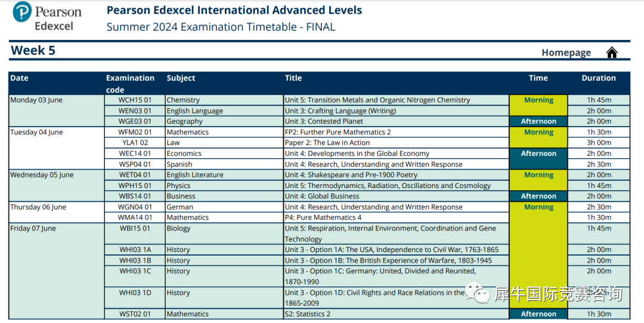644x323 pixels.
Task: Click exam code WMA14 01
Action: [x=135, y=218]
